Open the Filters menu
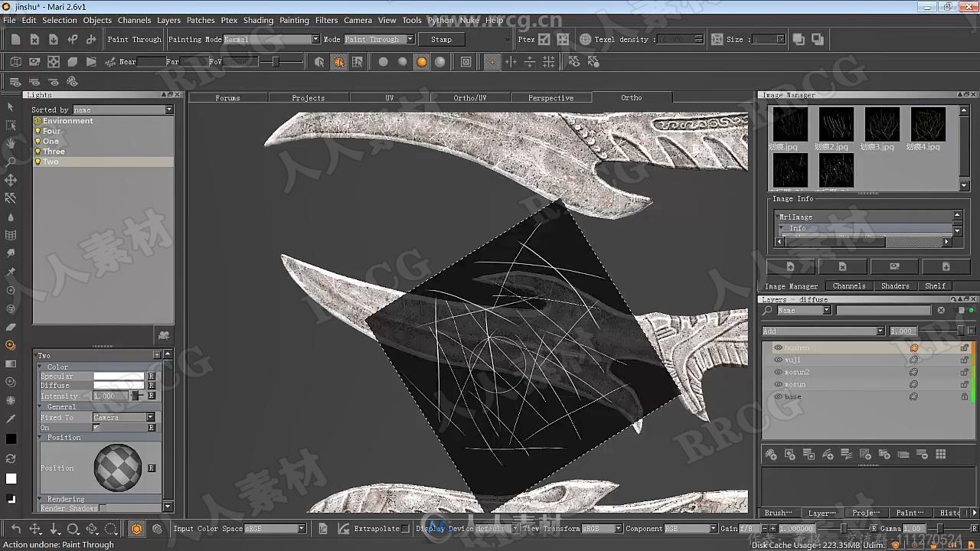Viewport: 980px width, 551px height. pos(326,20)
